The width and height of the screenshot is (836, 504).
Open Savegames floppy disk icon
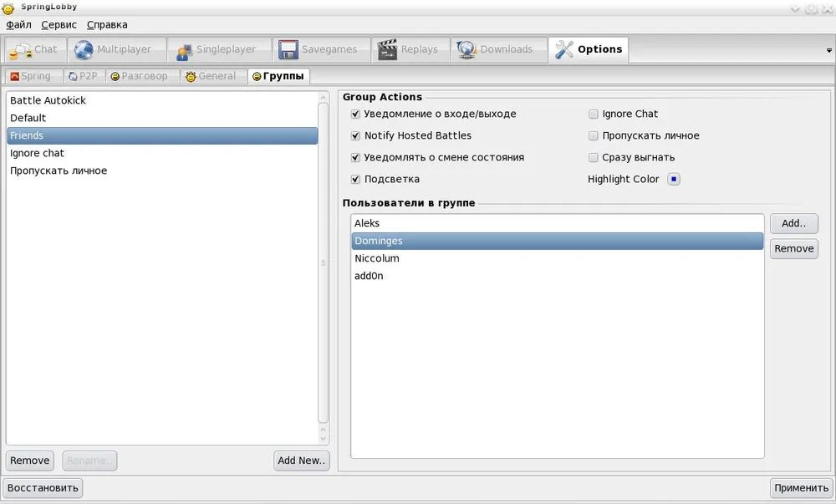[288, 49]
